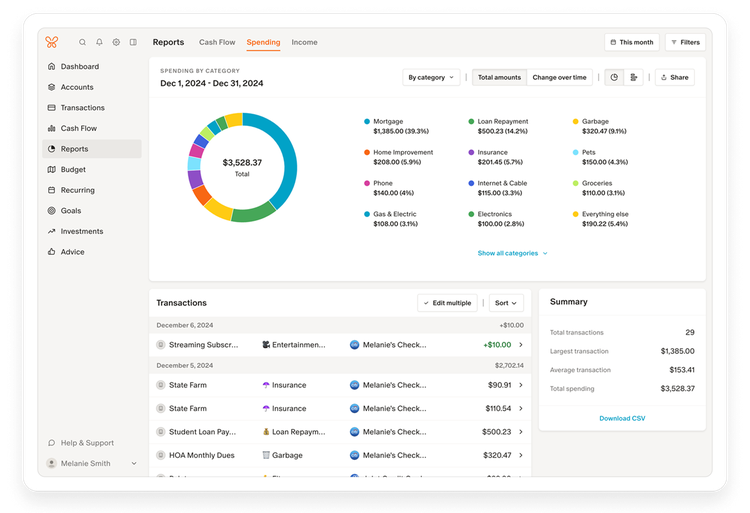The width and height of the screenshot is (750, 513).
Task: Switch to the Income tab
Action: (x=304, y=42)
